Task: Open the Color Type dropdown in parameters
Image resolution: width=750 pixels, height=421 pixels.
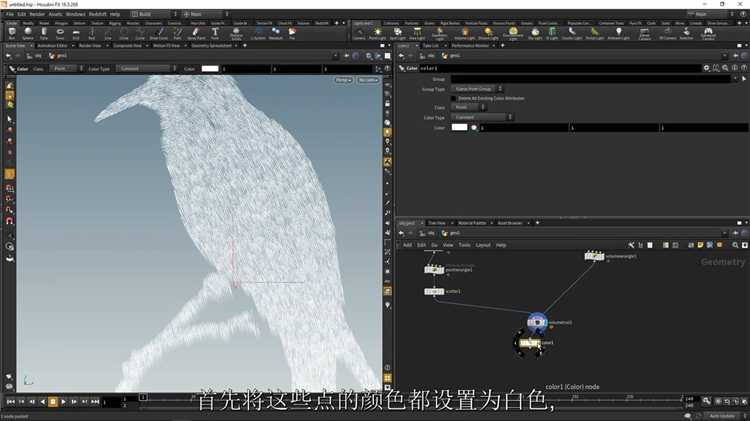Action: 480,117
